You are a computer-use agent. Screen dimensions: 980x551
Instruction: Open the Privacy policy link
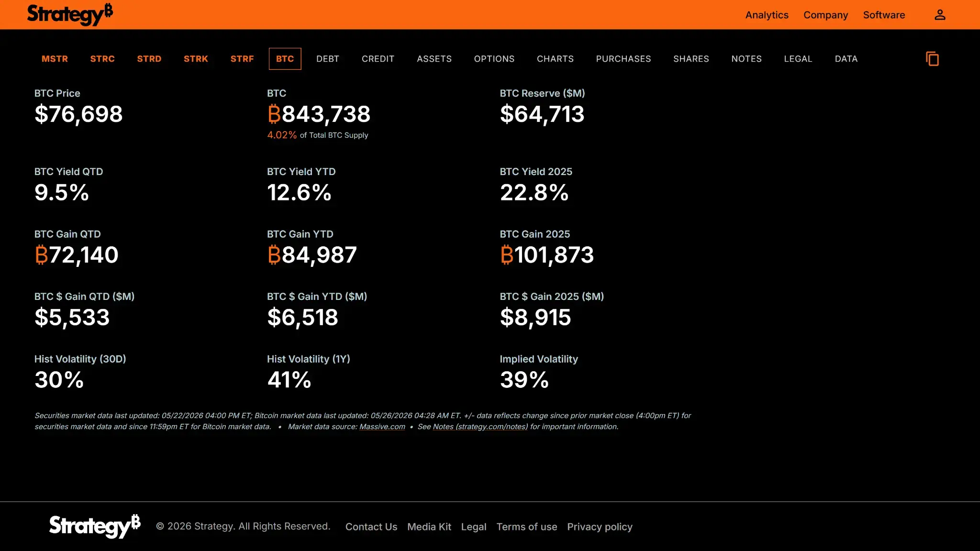600,527
